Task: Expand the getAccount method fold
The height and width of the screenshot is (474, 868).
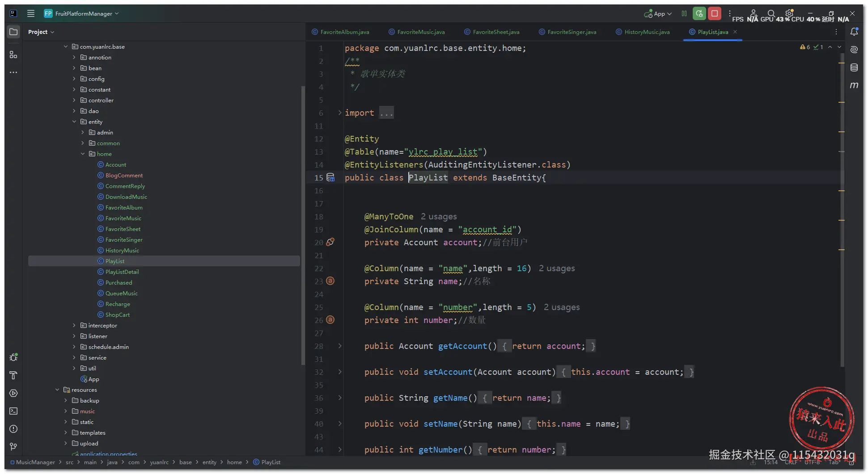Action: coord(340,346)
